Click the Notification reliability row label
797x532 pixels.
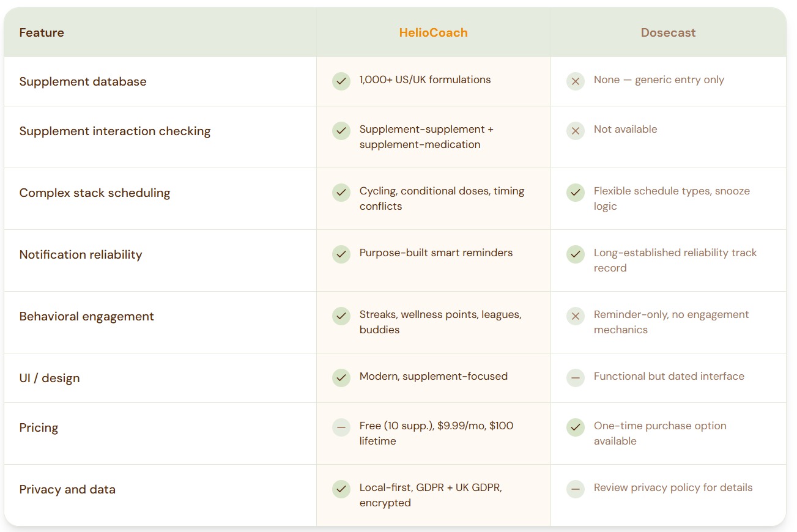(x=81, y=254)
